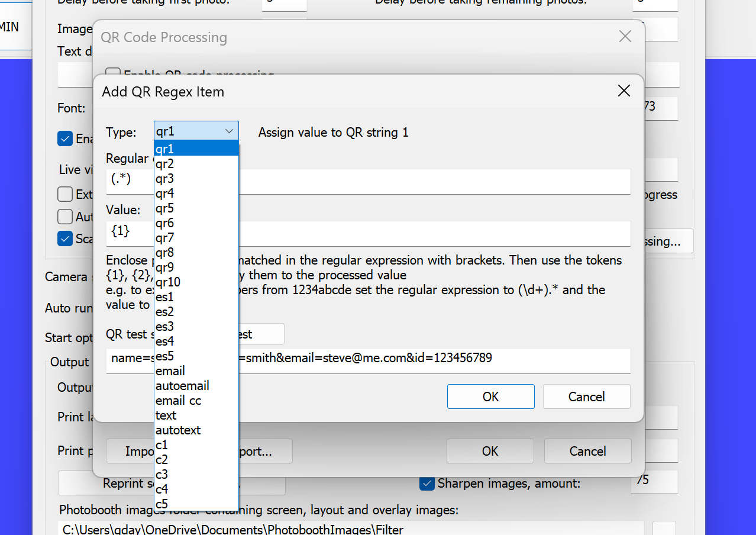Choose autotext from the Type list

pos(178,430)
